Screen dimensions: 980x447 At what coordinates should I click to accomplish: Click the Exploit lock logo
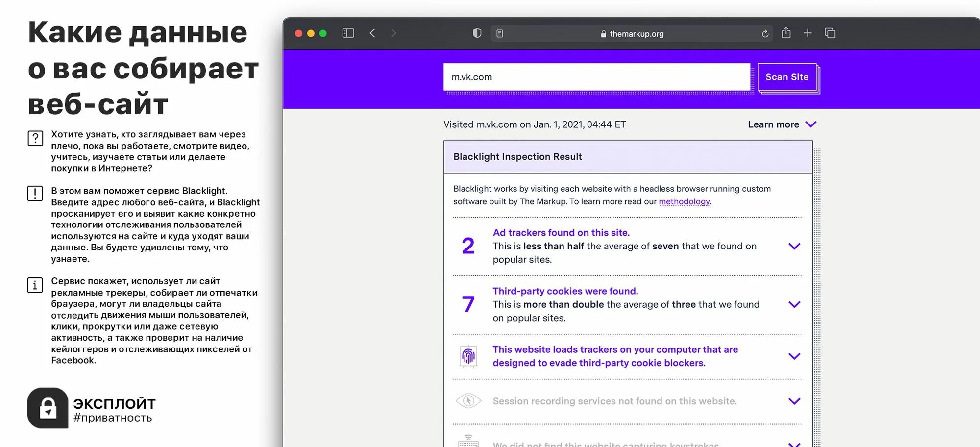click(48, 408)
